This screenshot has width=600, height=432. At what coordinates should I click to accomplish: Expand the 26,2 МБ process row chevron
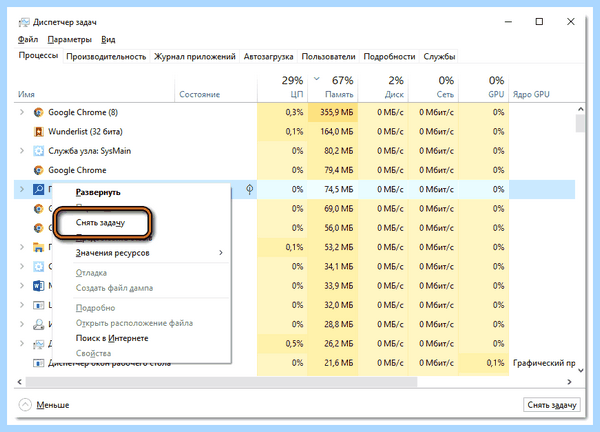(x=22, y=344)
